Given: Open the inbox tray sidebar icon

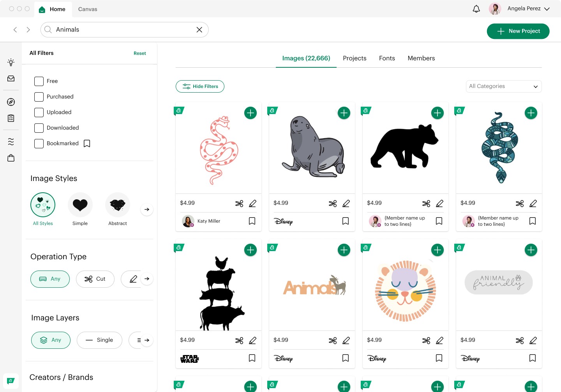Looking at the screenshot, I should [11, 79].
